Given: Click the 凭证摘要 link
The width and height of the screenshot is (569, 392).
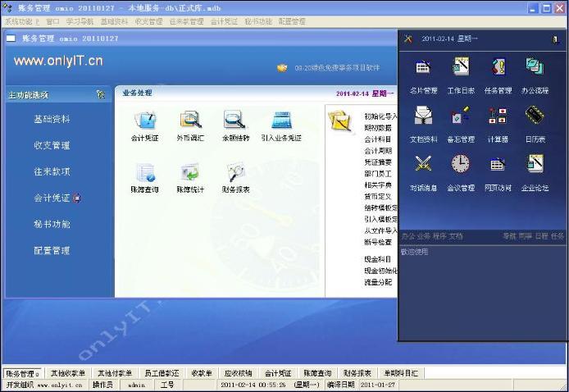Looking at the screenshot, I should coord(378,162).
